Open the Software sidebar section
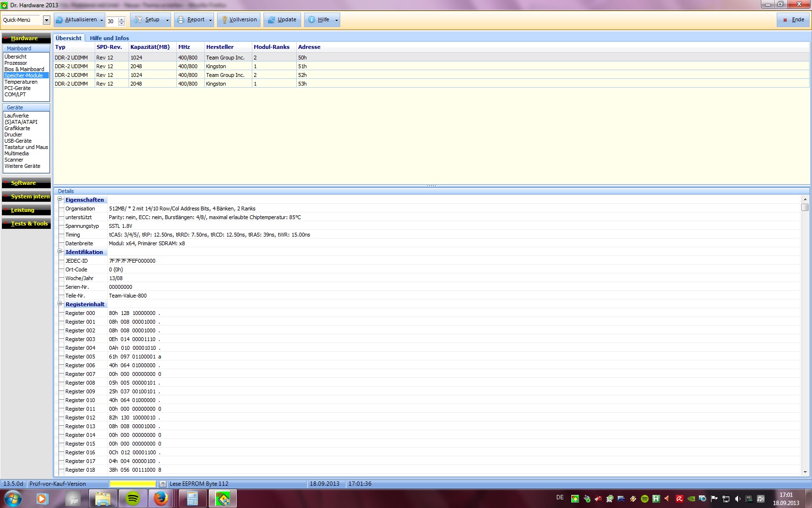 pyautogui.click(x=26, y=183)
